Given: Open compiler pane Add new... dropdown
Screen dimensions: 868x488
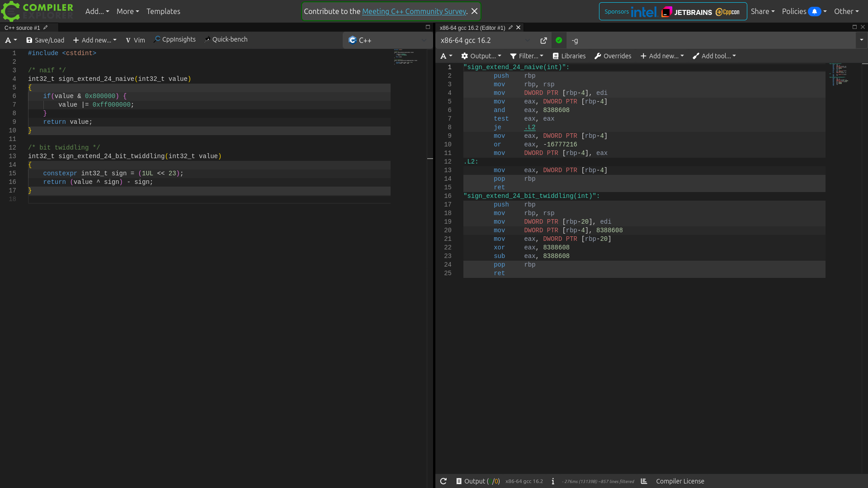Looking at the screenshot, I should coord(662,56).
